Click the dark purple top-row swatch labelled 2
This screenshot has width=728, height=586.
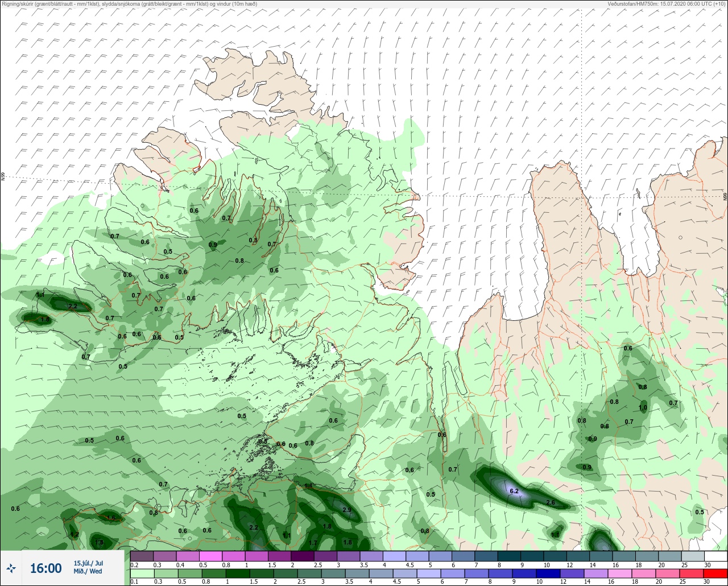click(x=302, y=556)
